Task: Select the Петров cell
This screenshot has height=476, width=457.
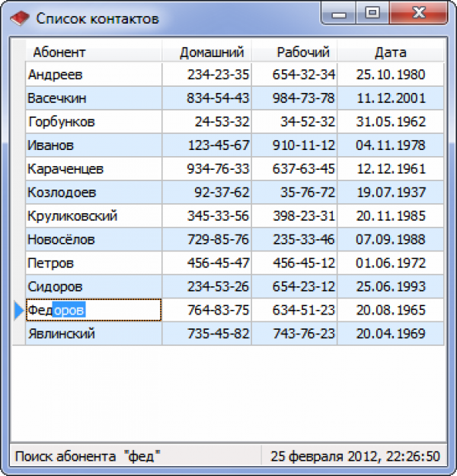Action: click(x=94, y=263)
